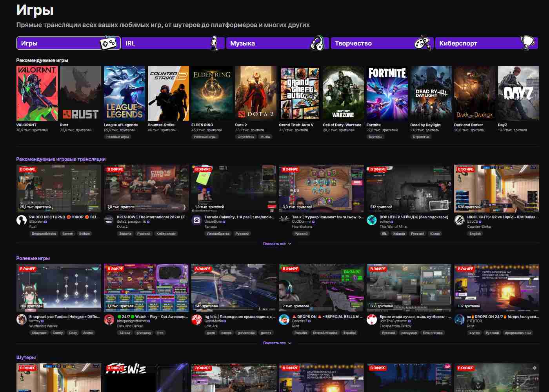Open the Hearthstone game link under GuDDummit
Screen dimensions: 549x392
tap(302, 227)
